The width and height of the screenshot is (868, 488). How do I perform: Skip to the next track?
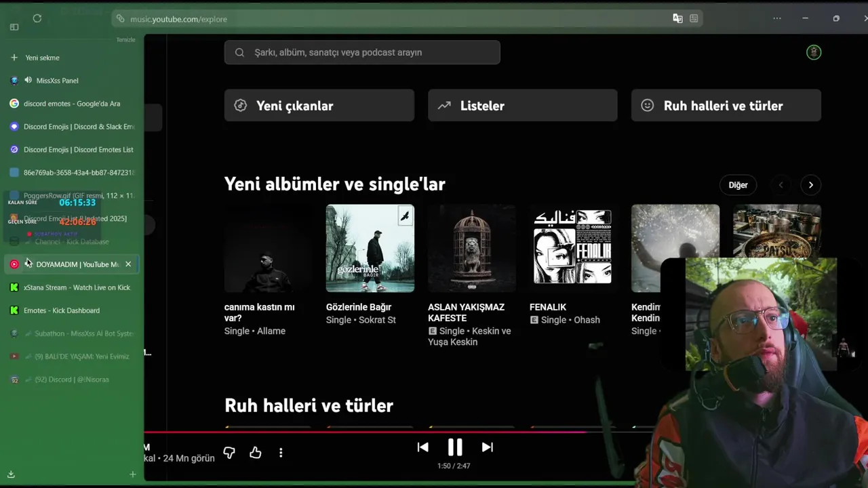(487, 447)
